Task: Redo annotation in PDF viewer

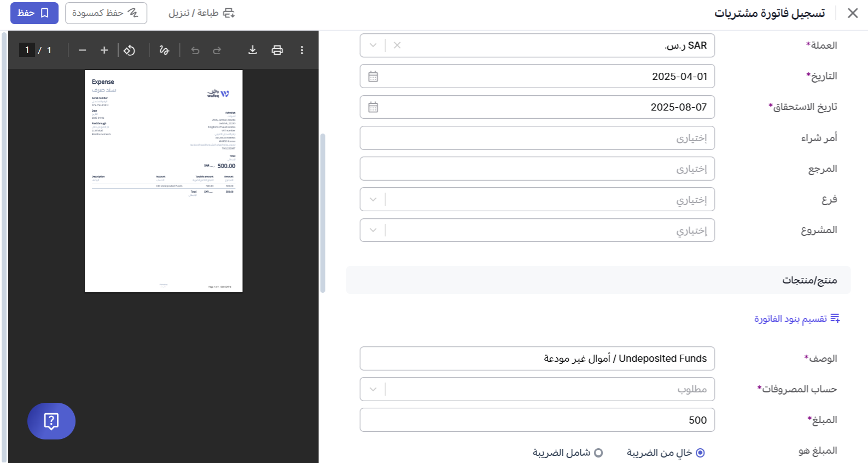Action: point(217,50)
